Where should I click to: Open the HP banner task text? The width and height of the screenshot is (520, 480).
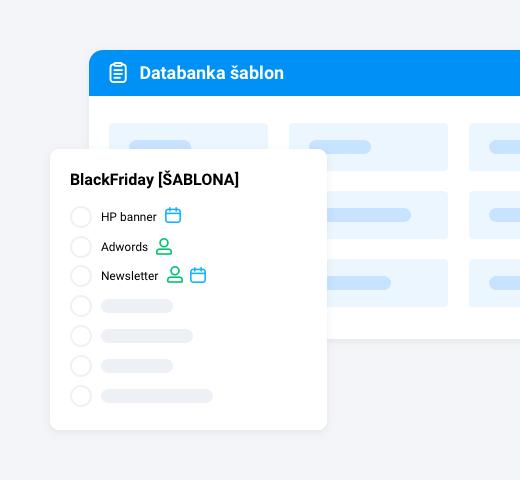(129, 217)
